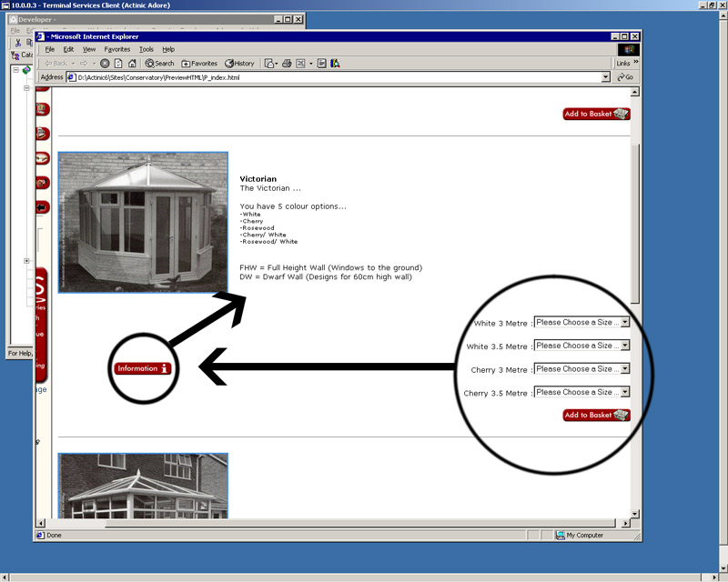
Task: Open the History toolbar button
Action: click(x=239, y=64)
